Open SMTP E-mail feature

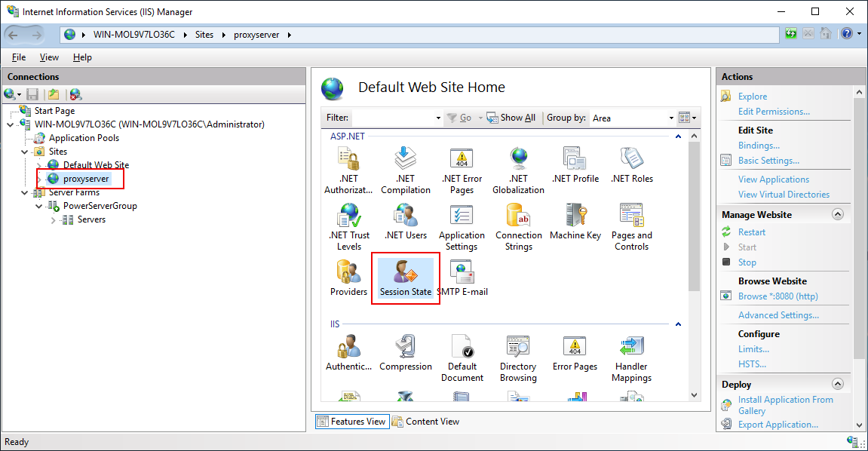click(x=463, y=278)
